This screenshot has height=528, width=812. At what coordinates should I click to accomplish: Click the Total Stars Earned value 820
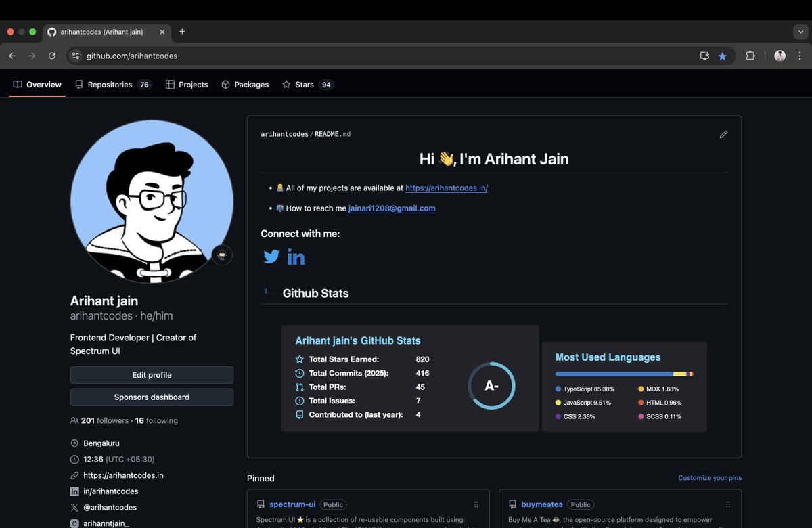point(423,359)
